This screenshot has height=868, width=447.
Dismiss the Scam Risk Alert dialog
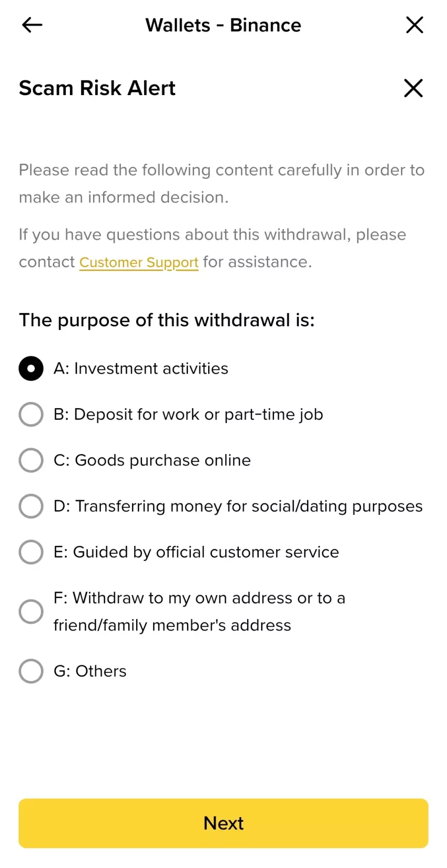(413, 88)
